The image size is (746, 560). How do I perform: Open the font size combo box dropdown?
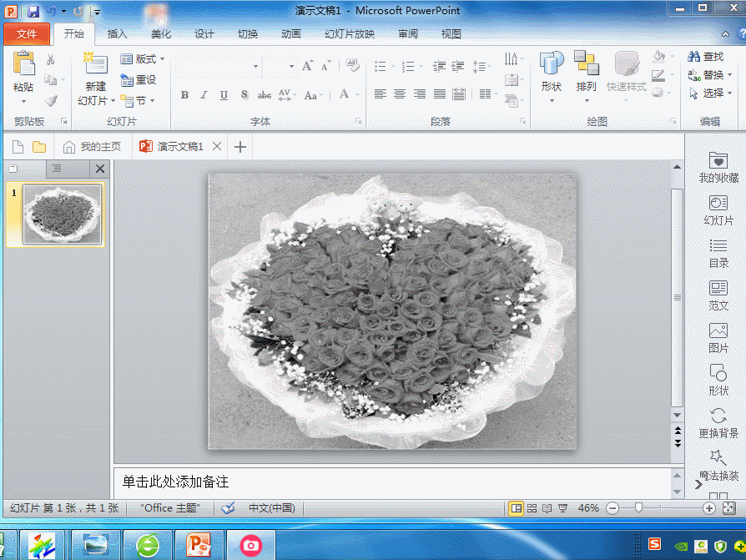tap(292, 66)
